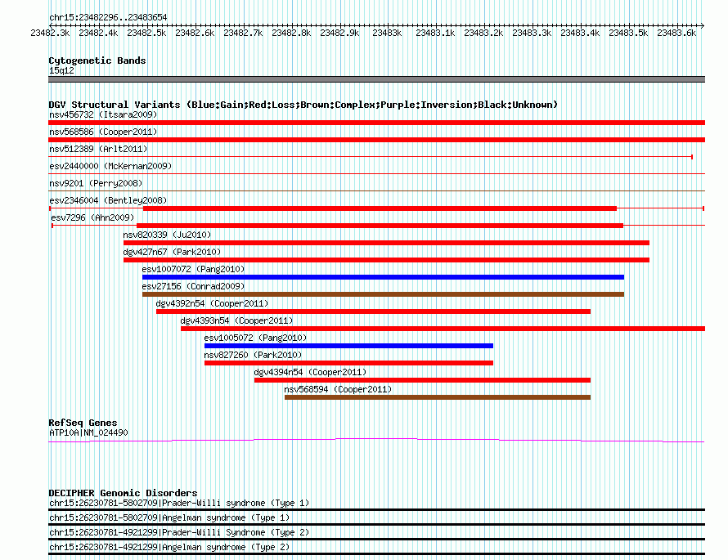Click the chr15:23482296..23483654 region label
Image resolution: width=728 pixels, height=560 pixels.
click(108, 17)
